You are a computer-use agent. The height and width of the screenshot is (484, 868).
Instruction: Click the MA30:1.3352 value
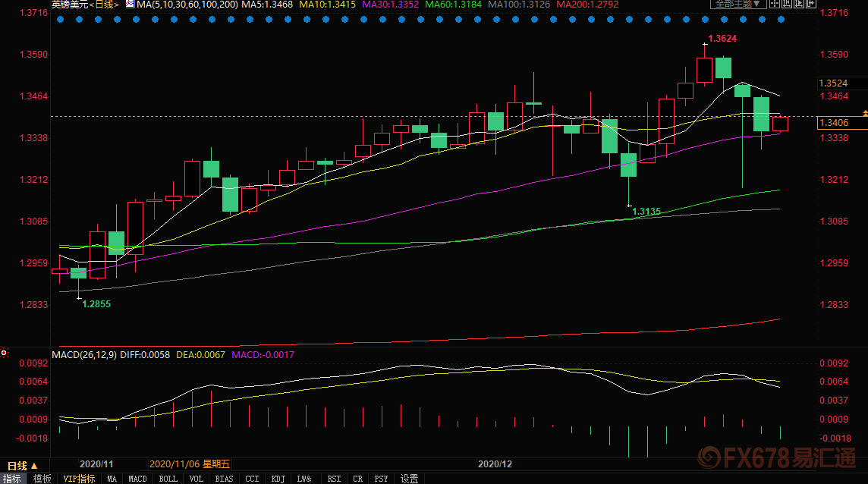coord(390,5)
